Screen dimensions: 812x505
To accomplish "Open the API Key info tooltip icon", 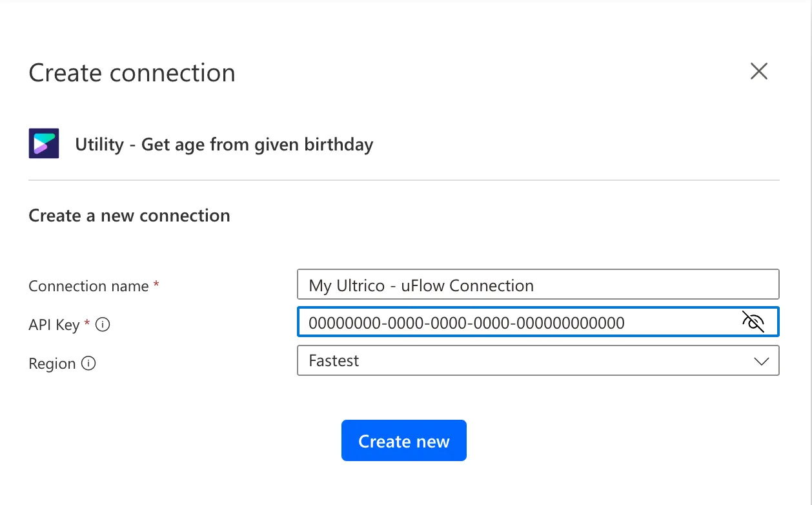I will pyautogui.click(x=103, y=325).
